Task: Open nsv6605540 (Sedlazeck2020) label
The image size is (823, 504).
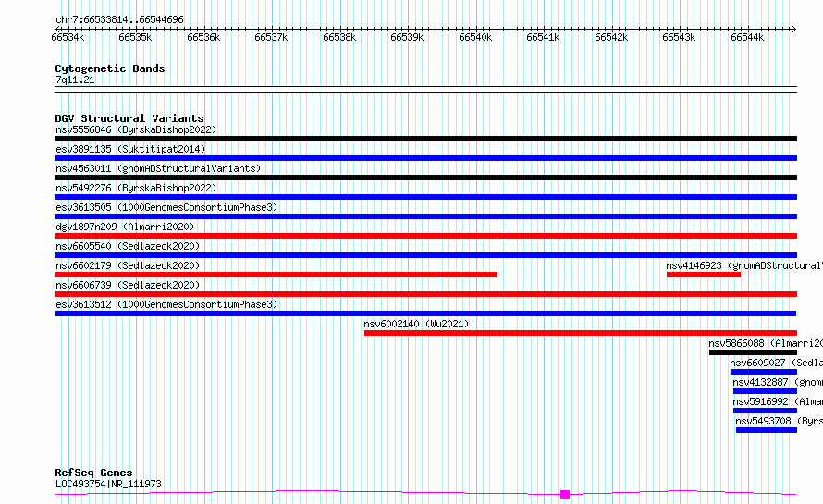Action: pyautogui.click(x=128, y=246)
